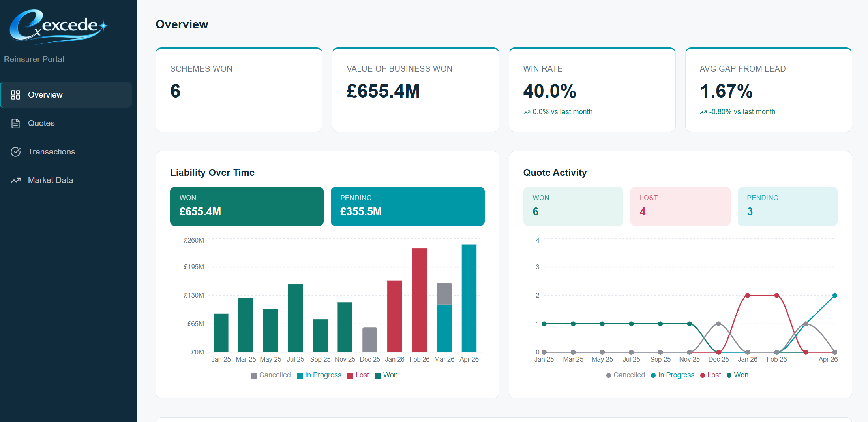
Task: Click the Nov 25 won bar
Action: (345, 327)
